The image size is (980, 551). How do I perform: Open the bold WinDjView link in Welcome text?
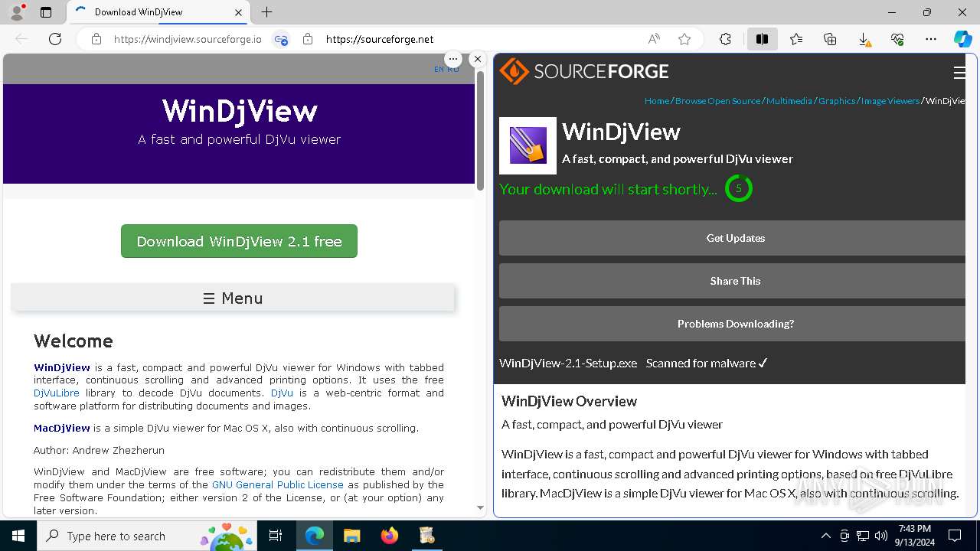(x=62, y=367)
